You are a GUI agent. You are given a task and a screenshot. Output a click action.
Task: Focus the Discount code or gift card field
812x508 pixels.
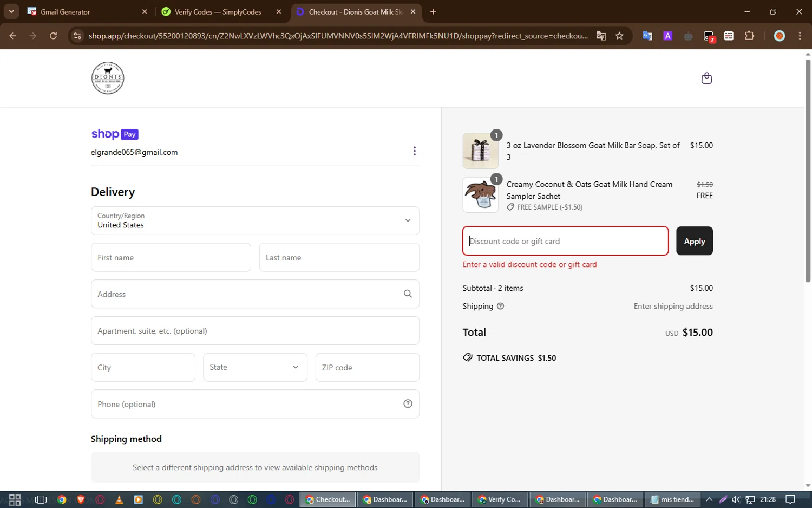pyautogui.click(x=566, y=241)
